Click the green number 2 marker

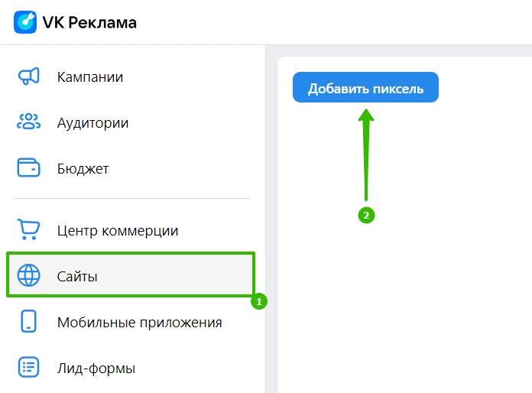click(366, 215)
